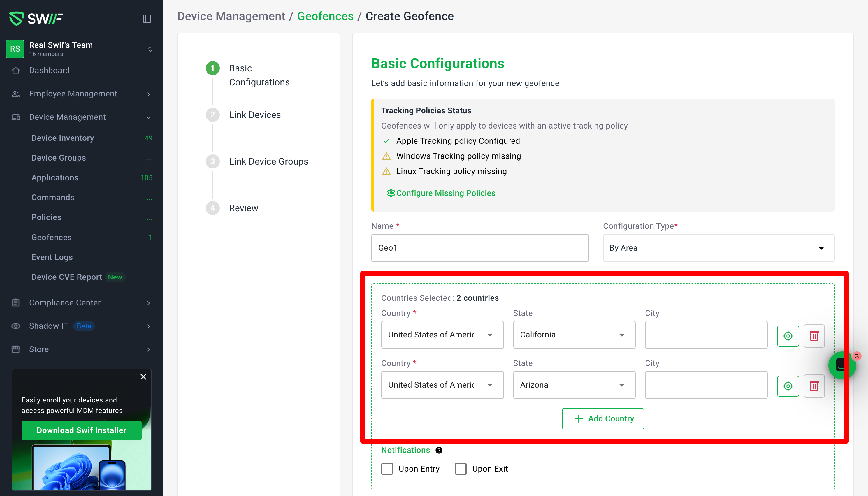868x496 pixels.
Task: Click the Add Country button
Action: point(603,418)
